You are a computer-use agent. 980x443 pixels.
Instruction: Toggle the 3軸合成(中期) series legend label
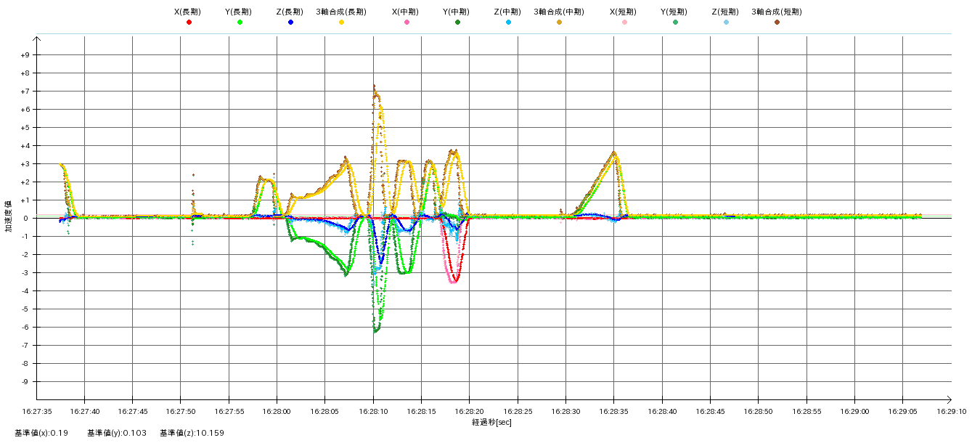pos(558,12)
